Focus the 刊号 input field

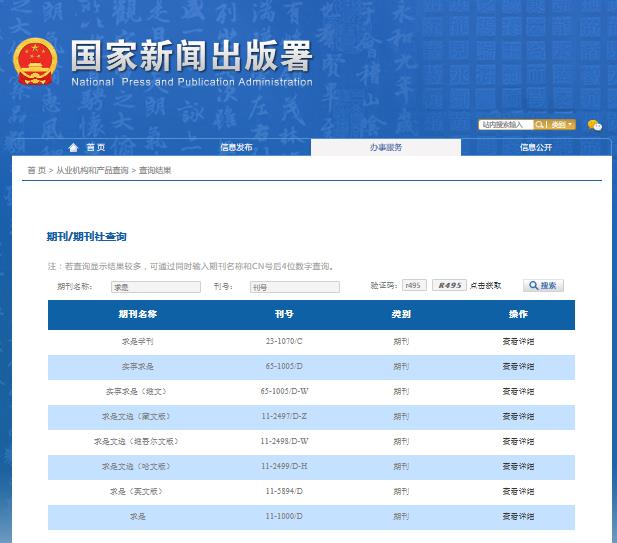click(295, 287)
